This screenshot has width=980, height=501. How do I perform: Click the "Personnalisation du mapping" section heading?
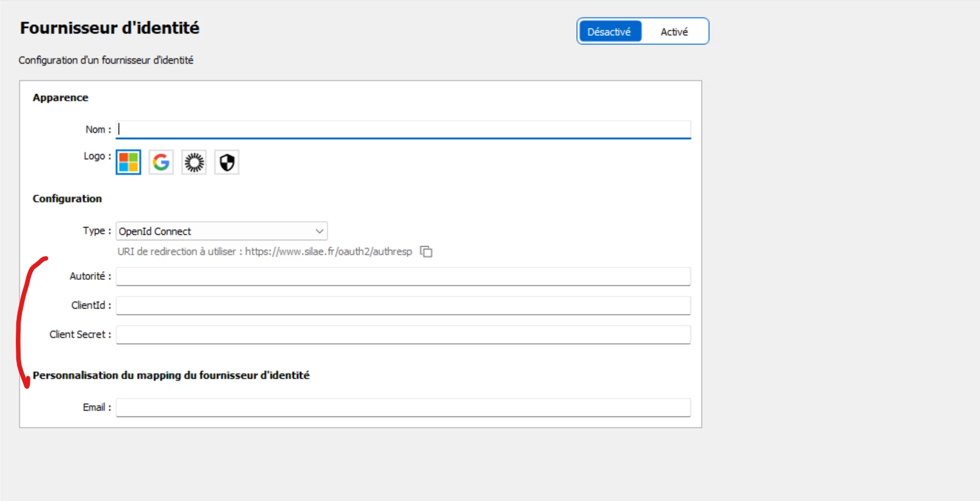point(171,375)
